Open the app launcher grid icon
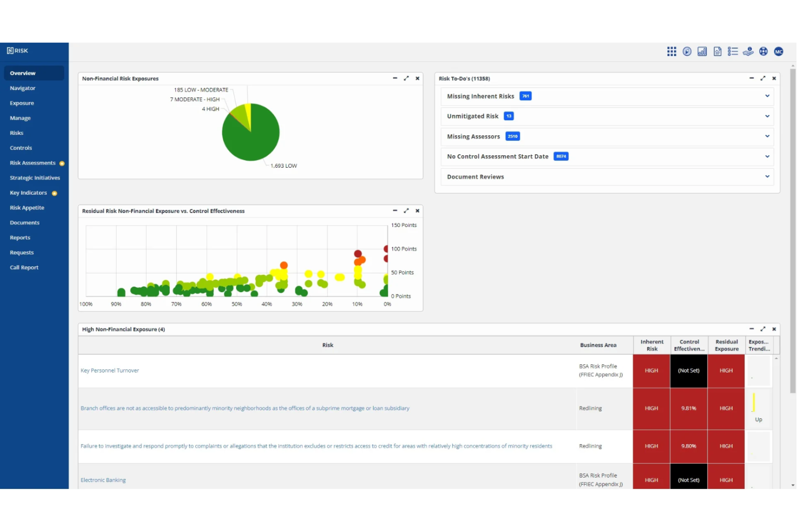 point(671,51)
